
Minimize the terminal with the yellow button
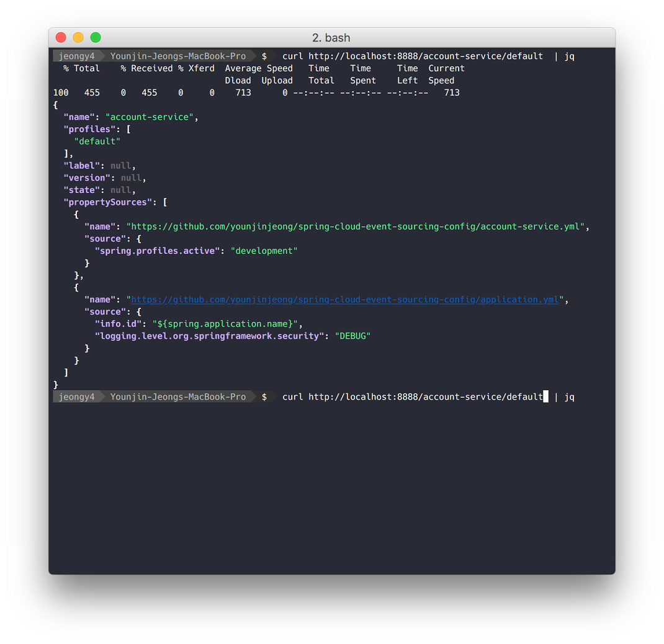pos(78,37)
